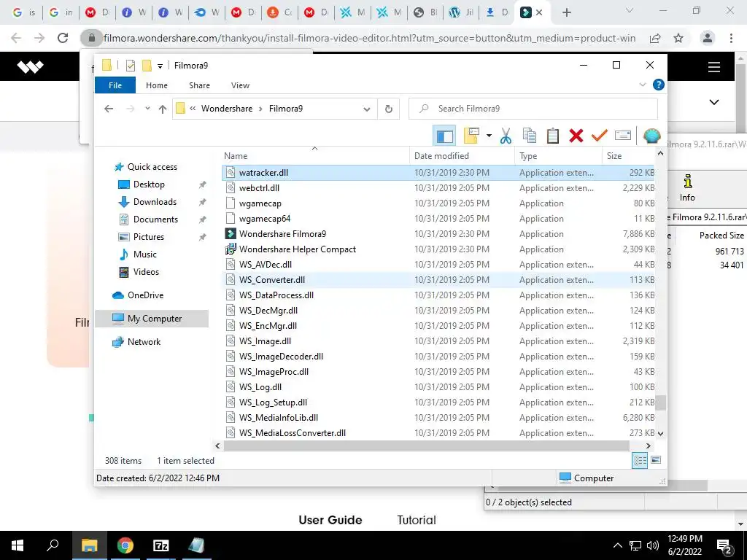Switch to the Share ribbon tab
Viewport: 747px width, 560px height.
[199, 85]
